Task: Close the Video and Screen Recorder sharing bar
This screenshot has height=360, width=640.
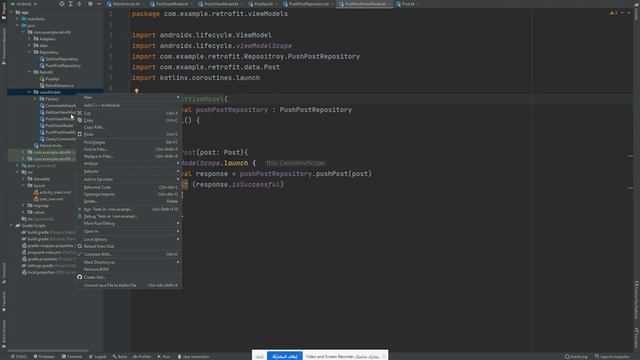Action: coord(384,356)
